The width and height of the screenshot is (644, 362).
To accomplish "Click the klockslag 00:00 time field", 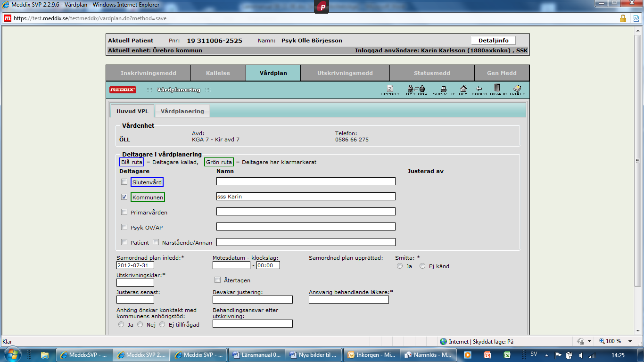I will (x=268, y=265).
